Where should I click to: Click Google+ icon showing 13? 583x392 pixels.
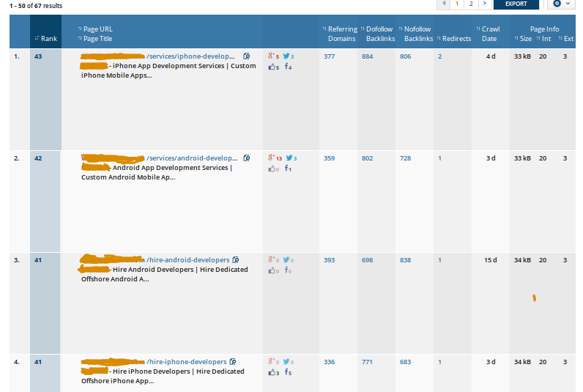coord(272,158)
